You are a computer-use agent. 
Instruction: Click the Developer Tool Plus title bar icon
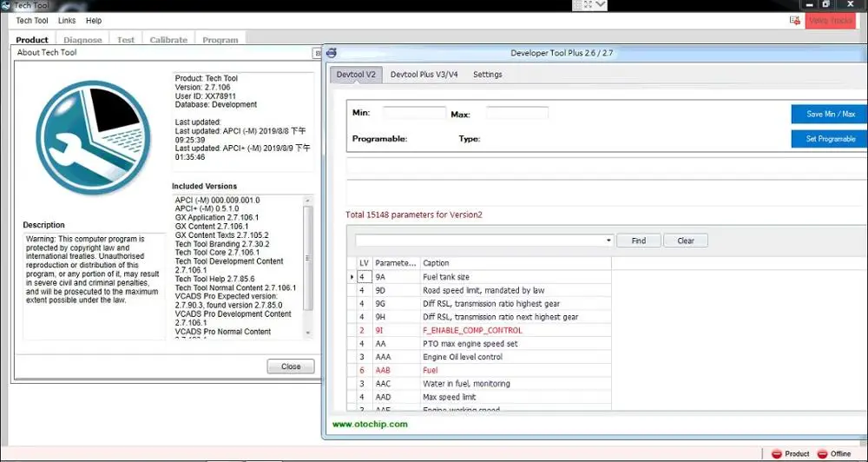[x=332, y=53]
